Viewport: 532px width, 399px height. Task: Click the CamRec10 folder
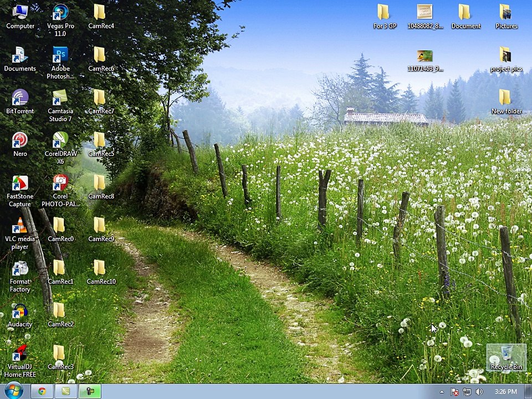(101, 273)
